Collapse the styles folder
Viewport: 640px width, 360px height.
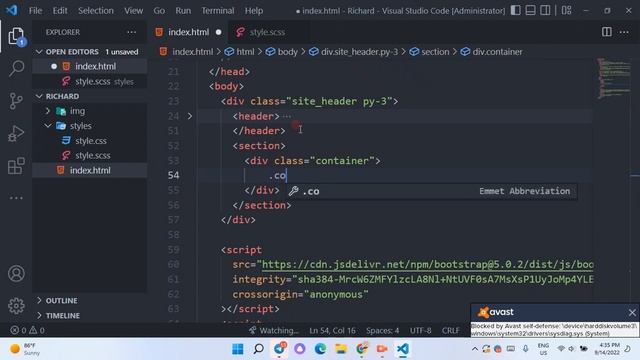point(89,126)
